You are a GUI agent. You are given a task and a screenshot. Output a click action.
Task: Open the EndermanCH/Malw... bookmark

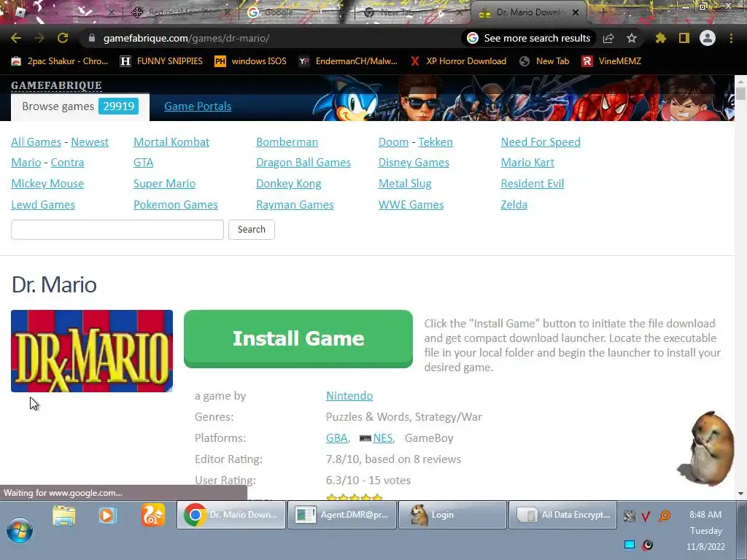coord(348,61)
